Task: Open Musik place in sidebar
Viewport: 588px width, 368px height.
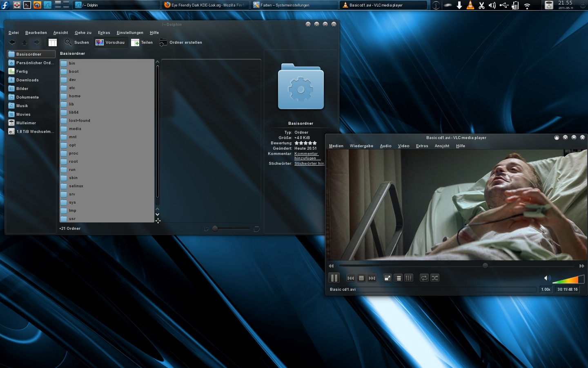Action: [x=31, y=106]
